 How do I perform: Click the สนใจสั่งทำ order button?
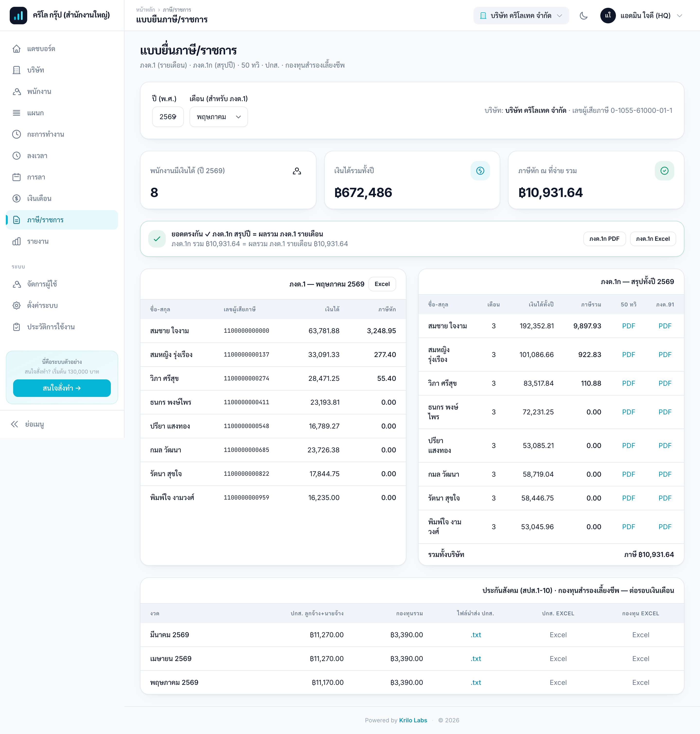click(x=62, y=388)
